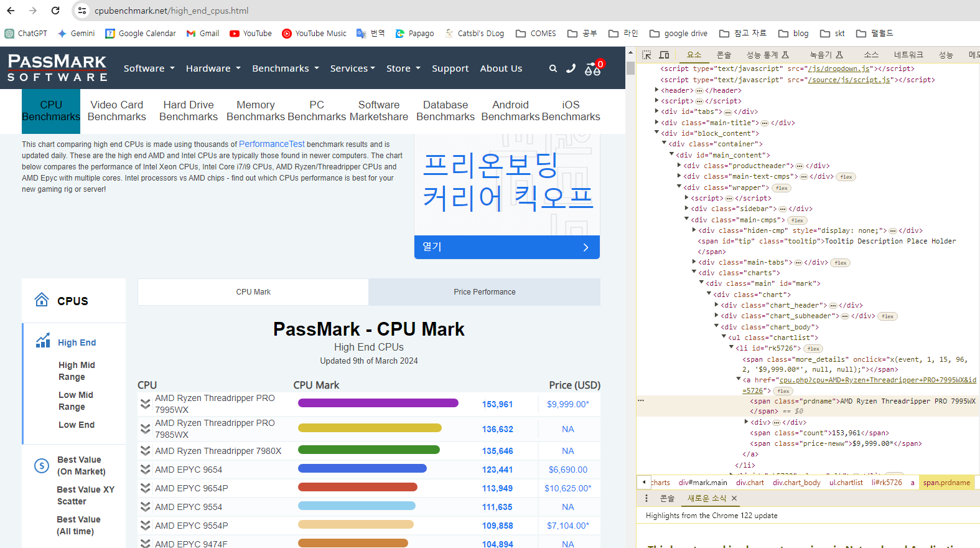Open the High Mid Range sidebar link
This screenshot has height=548, width=980.
[x=77, y=371]
